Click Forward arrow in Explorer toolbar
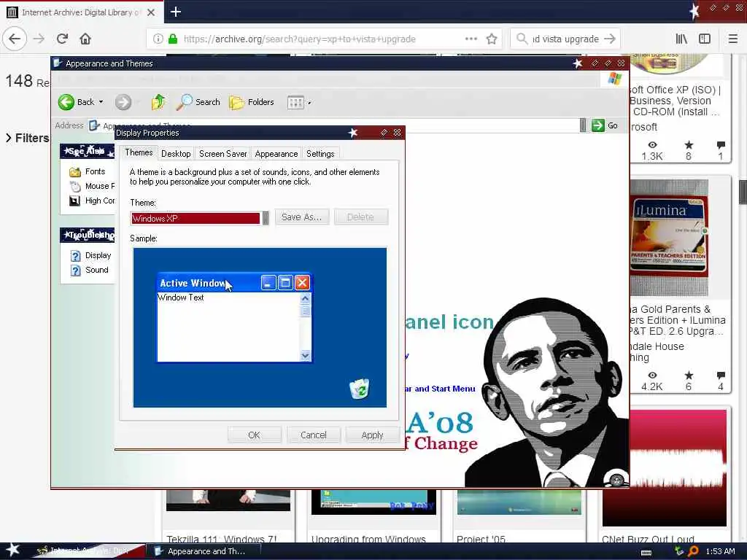The height and width of the screenshot is (560, 747). pyautogui.click(x=123, y=102)
